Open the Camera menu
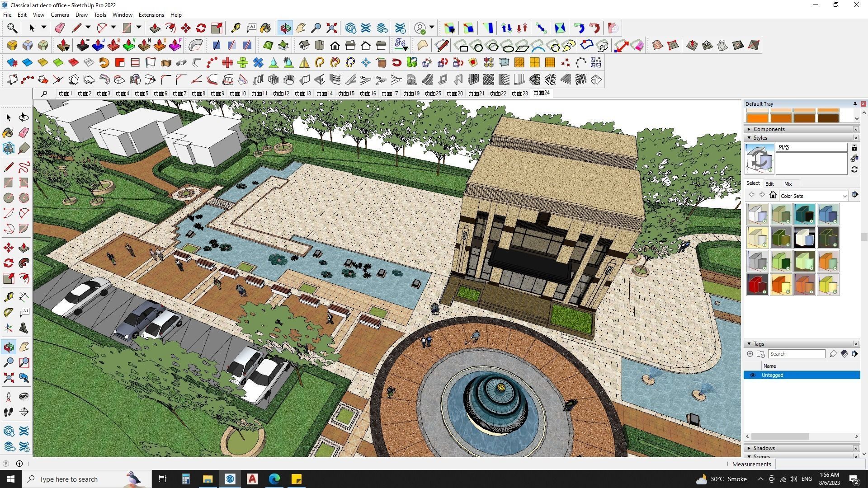868x488 pixels. coord(60,14)
